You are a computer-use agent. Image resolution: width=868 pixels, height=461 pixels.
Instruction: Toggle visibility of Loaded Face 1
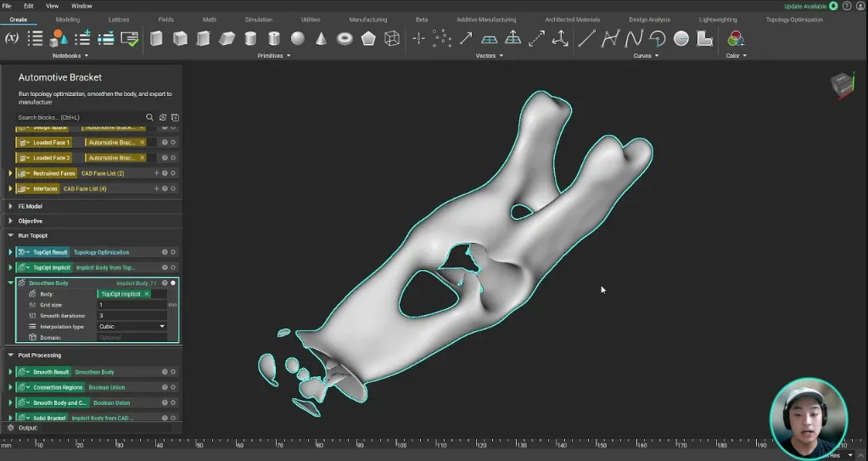coord(173,143)
